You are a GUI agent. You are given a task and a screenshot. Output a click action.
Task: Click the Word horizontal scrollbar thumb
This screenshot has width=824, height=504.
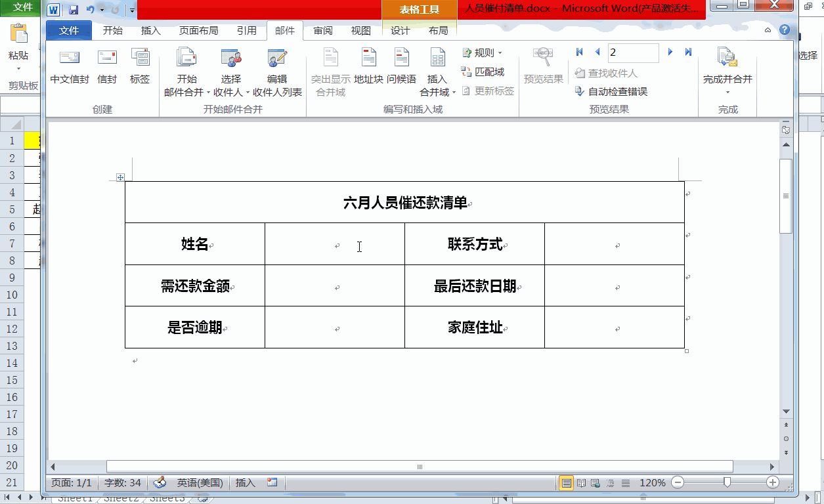coord(420,467)
